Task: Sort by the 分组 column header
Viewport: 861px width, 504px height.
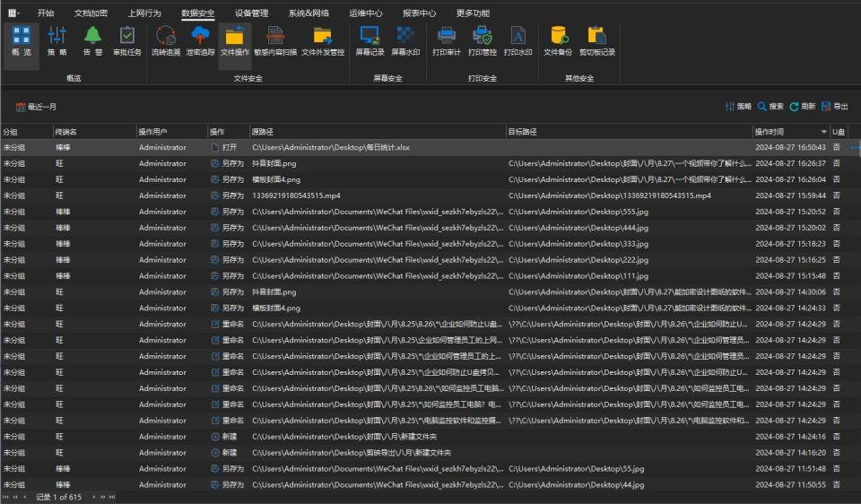Action: [x=26, y=132]
